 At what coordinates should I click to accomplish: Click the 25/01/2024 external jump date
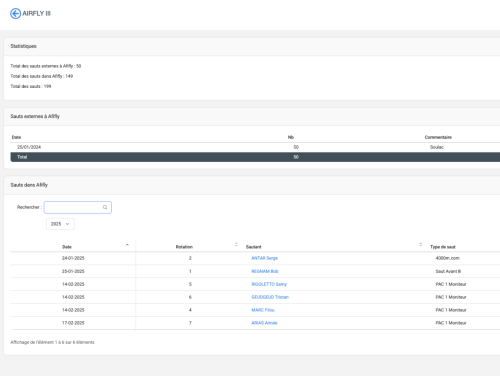pyautogui.click(x=29, y=147)
